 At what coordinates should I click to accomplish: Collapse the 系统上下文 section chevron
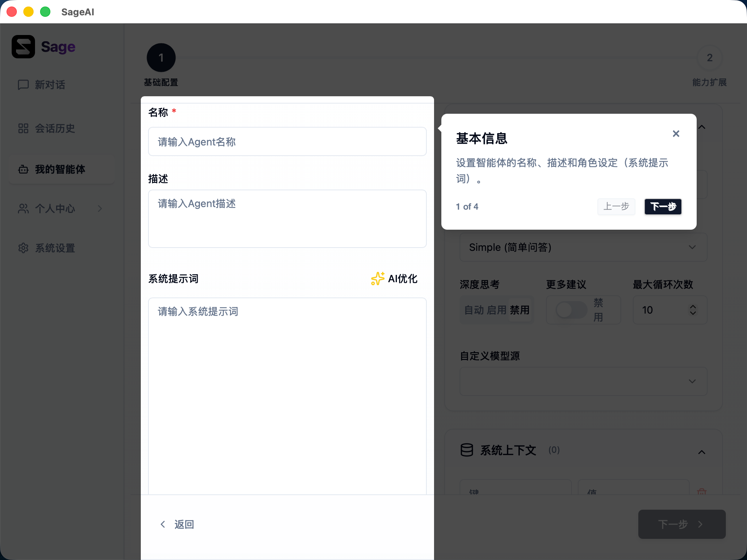(701, 452)
